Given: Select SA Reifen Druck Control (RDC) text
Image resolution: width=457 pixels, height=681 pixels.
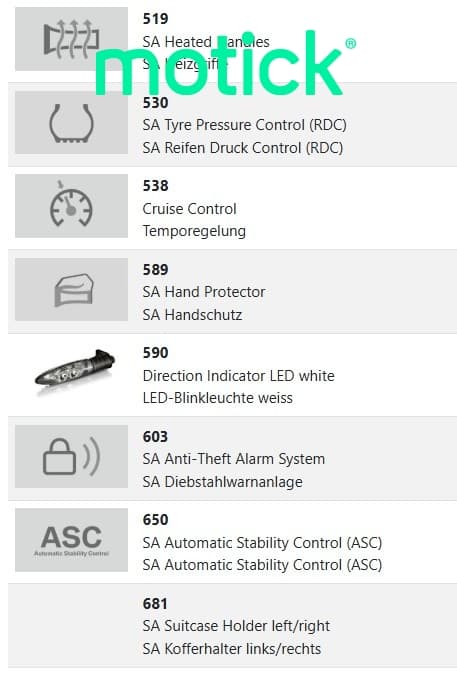Looking at the screenshot, I should [243, 148].
